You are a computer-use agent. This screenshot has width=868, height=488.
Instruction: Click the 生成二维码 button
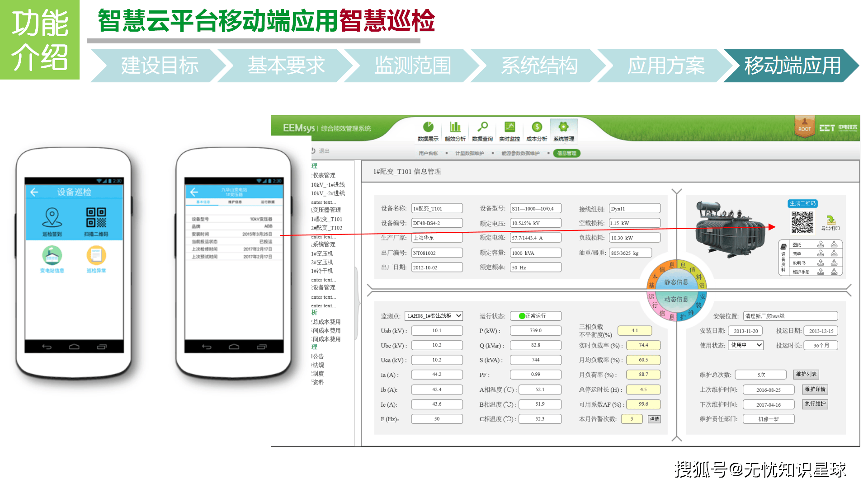coord(802,203)
